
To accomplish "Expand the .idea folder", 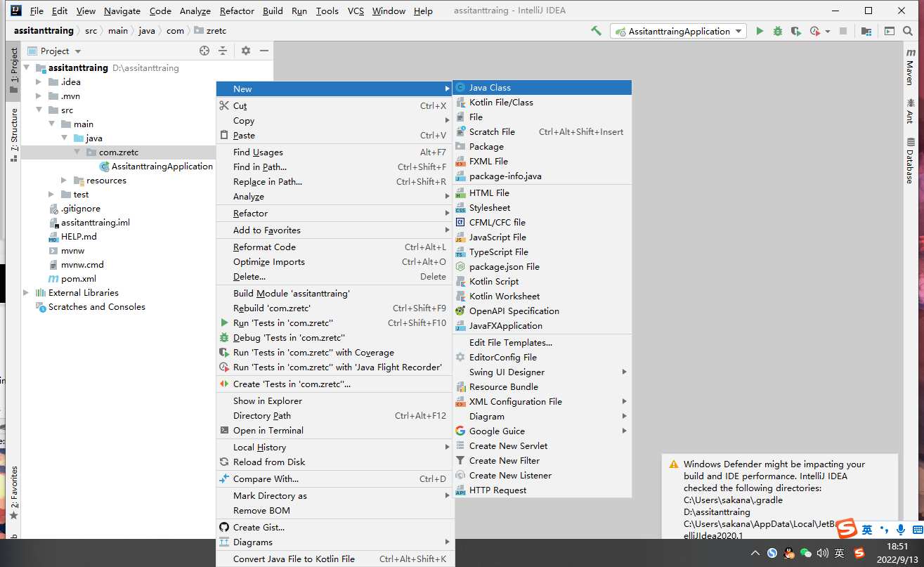I will (40, 82).
